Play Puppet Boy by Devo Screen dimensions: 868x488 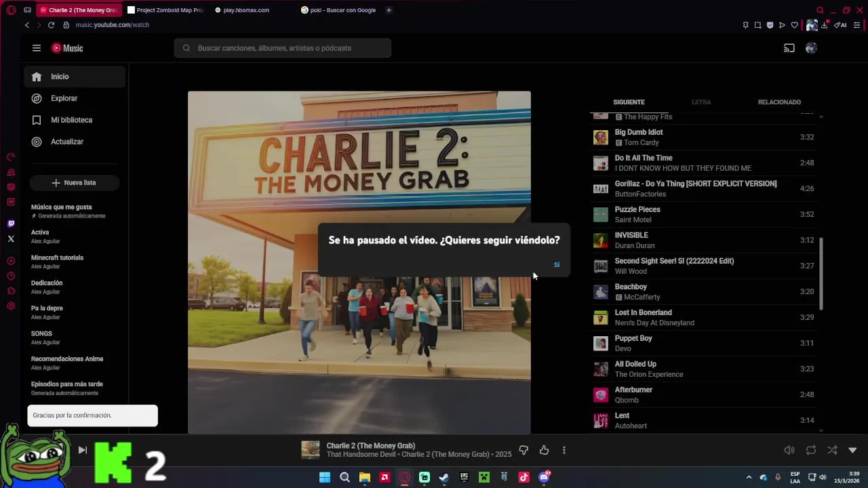point(703,344)
